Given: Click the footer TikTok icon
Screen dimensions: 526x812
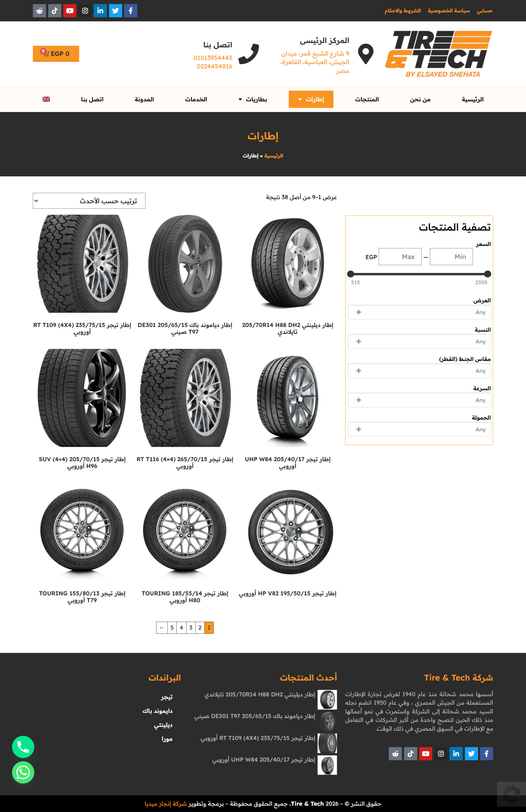Looking at the screenshot, I should 411,754.
